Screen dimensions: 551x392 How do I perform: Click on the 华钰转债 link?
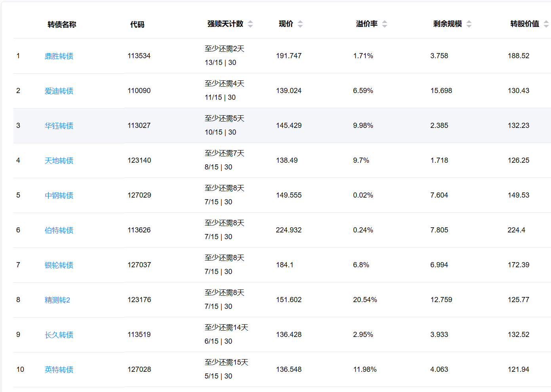point(59,126)
